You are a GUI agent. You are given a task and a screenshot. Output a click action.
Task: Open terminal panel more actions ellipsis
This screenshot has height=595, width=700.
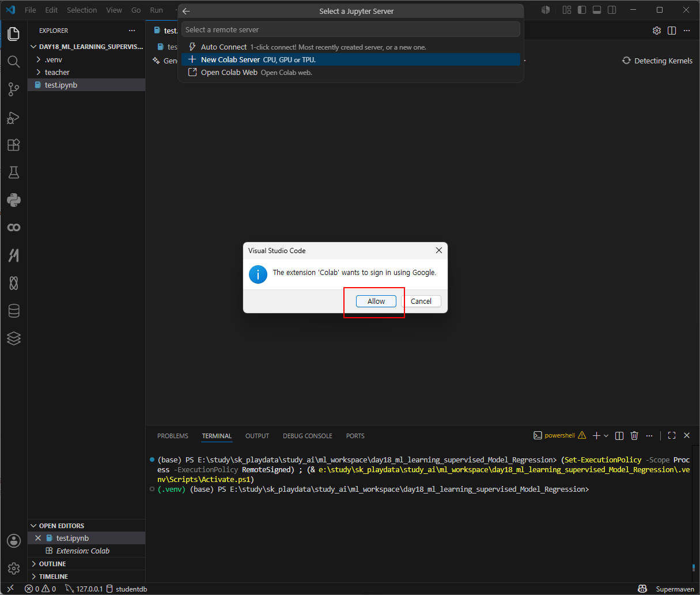click(x=649, y=436)
